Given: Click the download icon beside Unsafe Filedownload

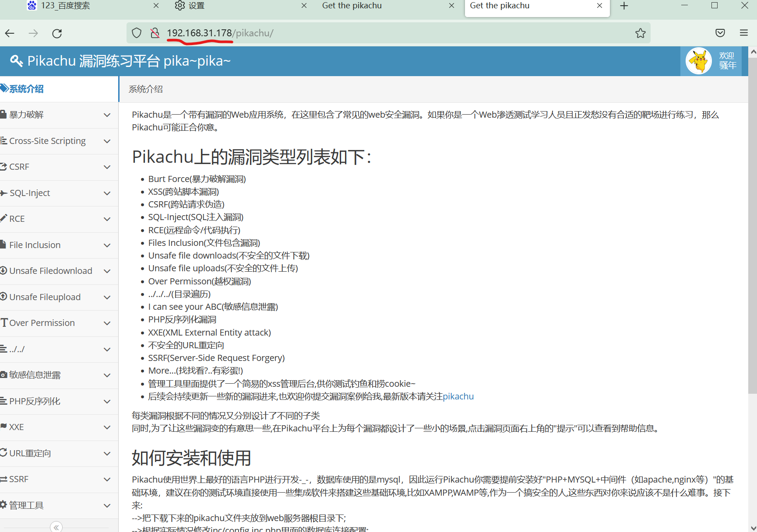Looking at the screenshot, I should coord(4,270).
